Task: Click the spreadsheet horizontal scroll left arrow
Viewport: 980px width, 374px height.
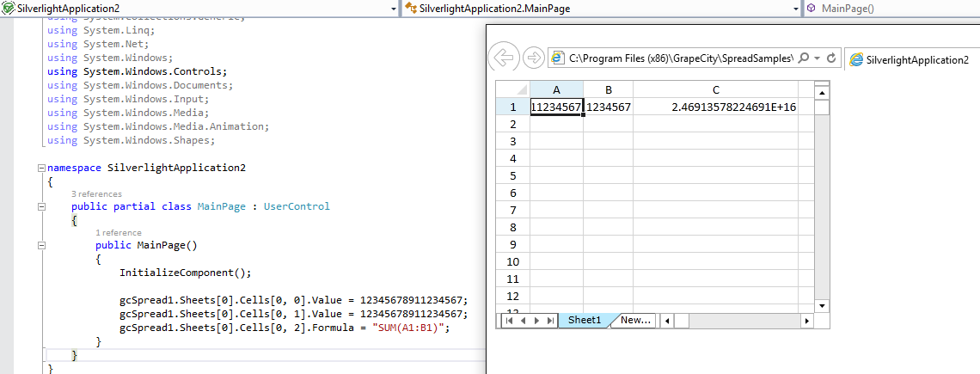Action: pos(667,321)
